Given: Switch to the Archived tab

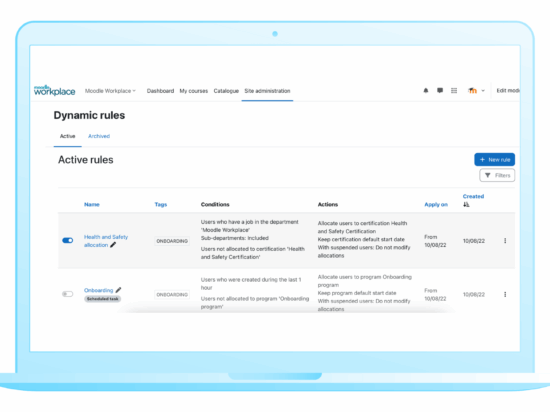Looking at the screenshot, I should pyautogui.click(x=99, y=136).
